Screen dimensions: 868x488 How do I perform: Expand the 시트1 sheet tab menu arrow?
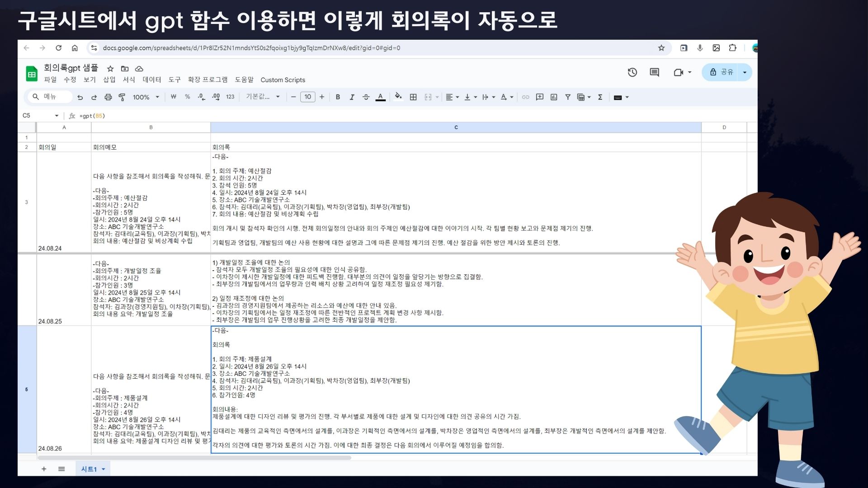click(x=104, y=469)
